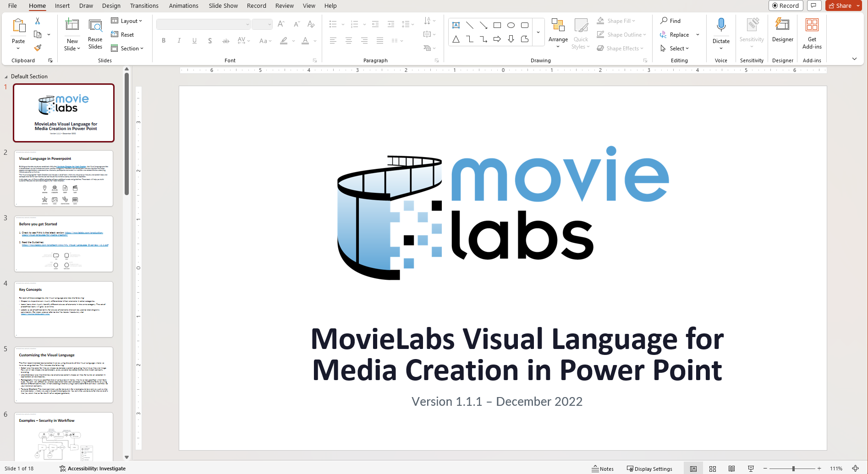Switch to the Animations tab

[x=183, y=5]
